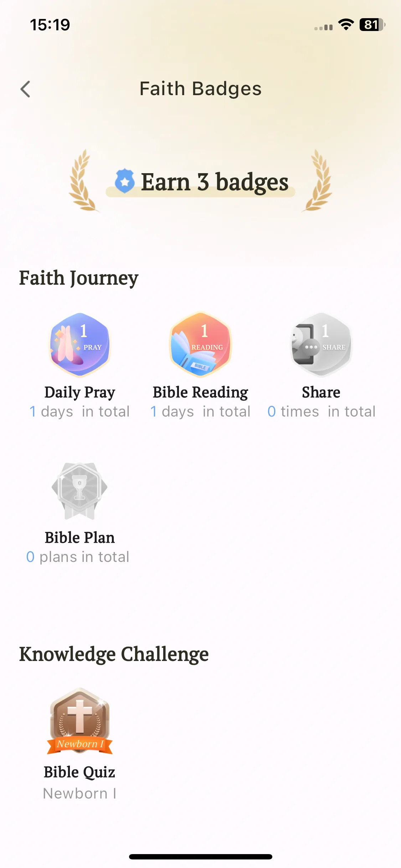Open the Bible Quiz Newborn I badge

point(80,722)
